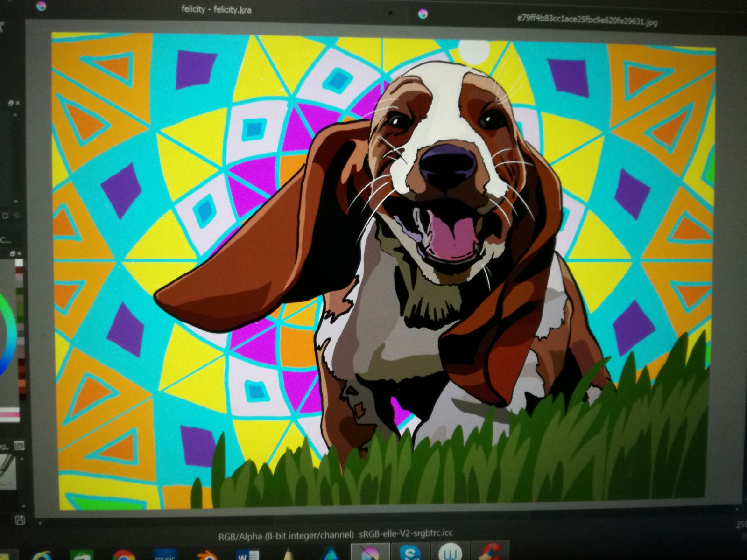Launch Blender from the taskbar
This screenshot has height=560, width=747.
pos(208,554)
